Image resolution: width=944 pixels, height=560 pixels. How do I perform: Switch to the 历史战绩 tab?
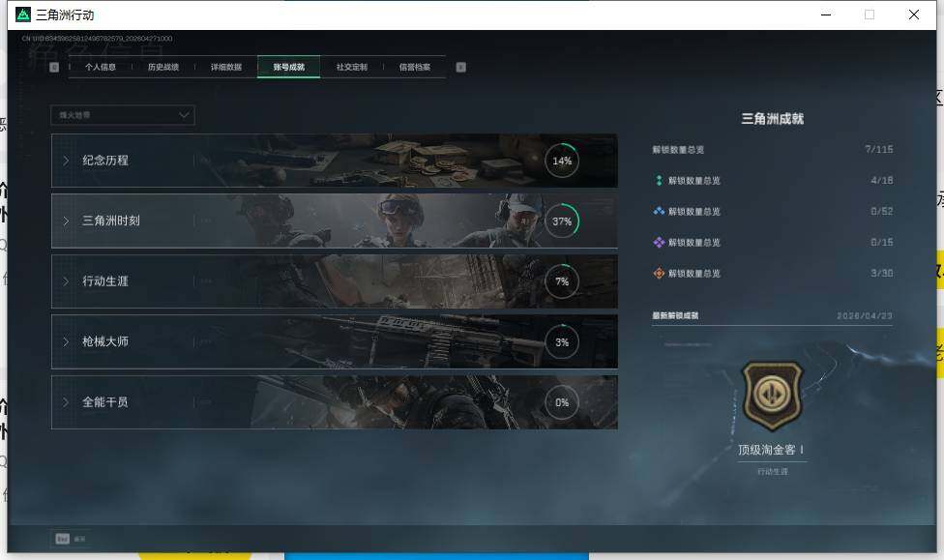(163, 67)
